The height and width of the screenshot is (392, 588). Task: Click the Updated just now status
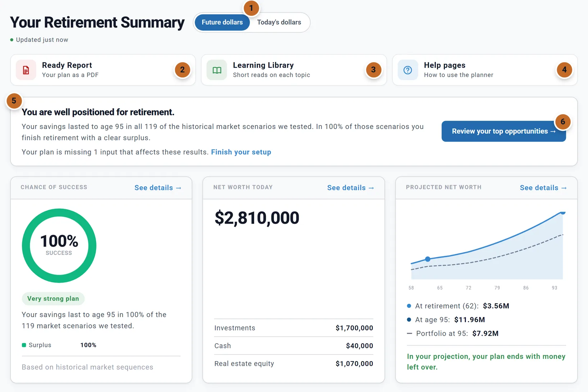click(39, 40)
